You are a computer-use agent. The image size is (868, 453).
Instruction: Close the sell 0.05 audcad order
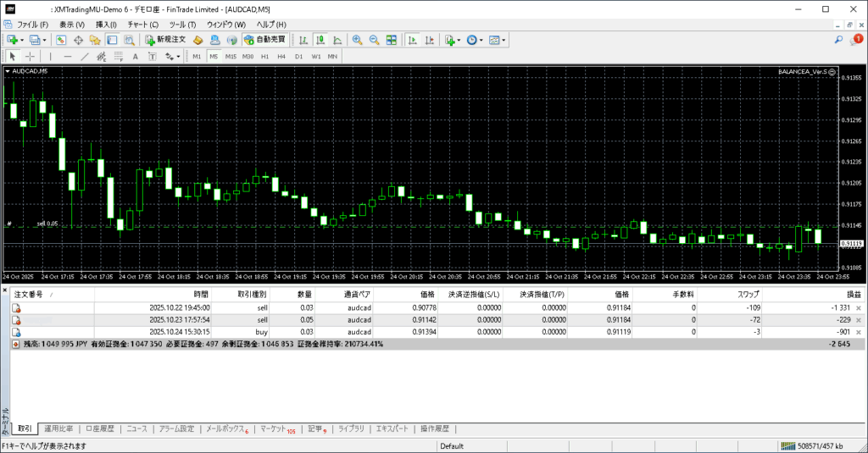pyautogui.click(x=859, y=320)
